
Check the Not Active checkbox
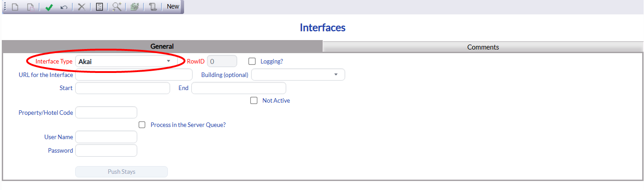(254, 100)
